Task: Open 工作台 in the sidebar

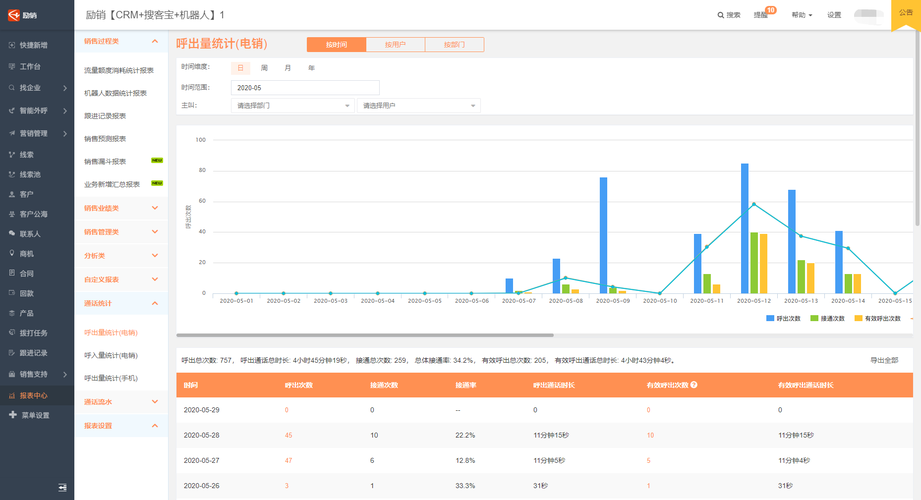Action: pyautogui.click(x=30, y=66)
